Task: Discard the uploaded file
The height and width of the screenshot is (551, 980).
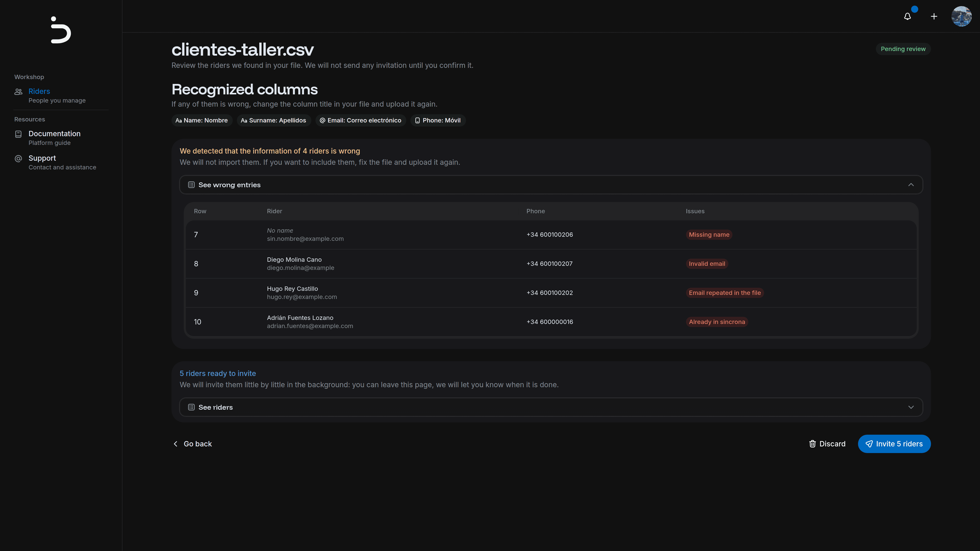Action: [827, 444]
